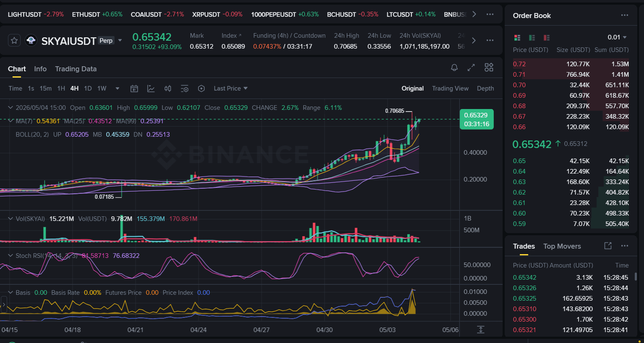Open symbol header more options menu

(x=490, y=41)
